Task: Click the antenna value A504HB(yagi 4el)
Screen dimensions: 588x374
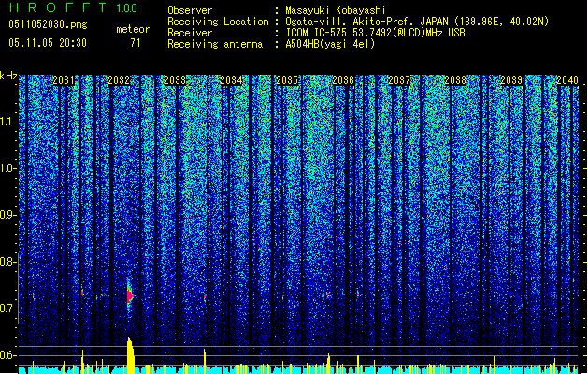Action: point(330,44)
